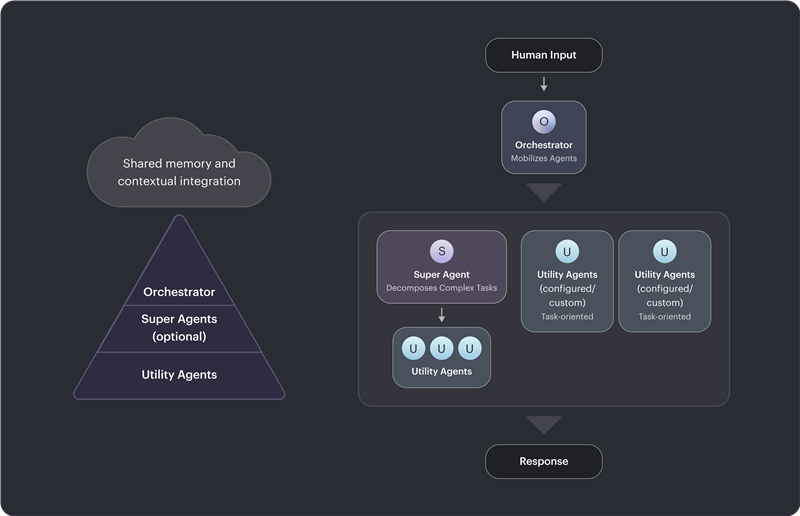Select rightmost U icon in bottom Utility Agents group
This screenshot has width=800, height=516.
pyautogui.click(x=470, y=348)
